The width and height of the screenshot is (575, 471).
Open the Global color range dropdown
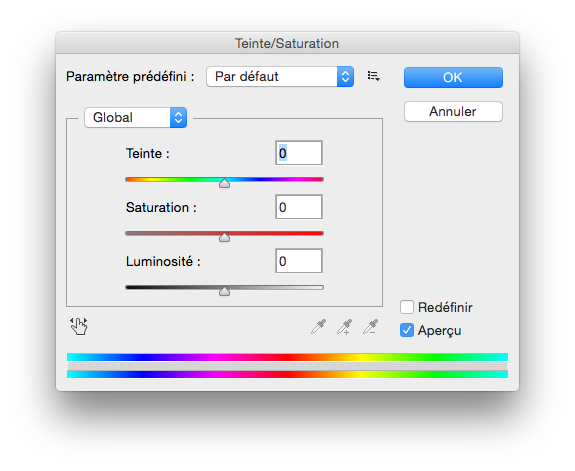(x=136, y=117)
